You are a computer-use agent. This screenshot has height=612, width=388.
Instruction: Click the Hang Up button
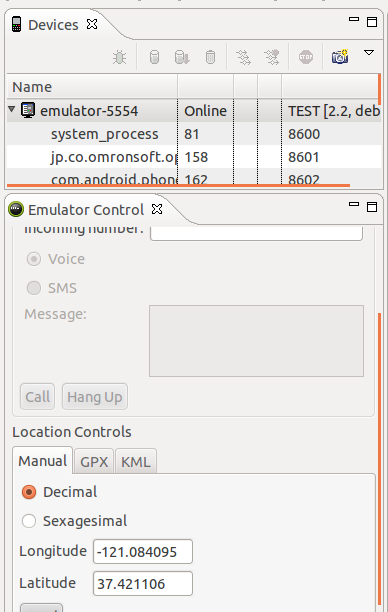[95, 397]
